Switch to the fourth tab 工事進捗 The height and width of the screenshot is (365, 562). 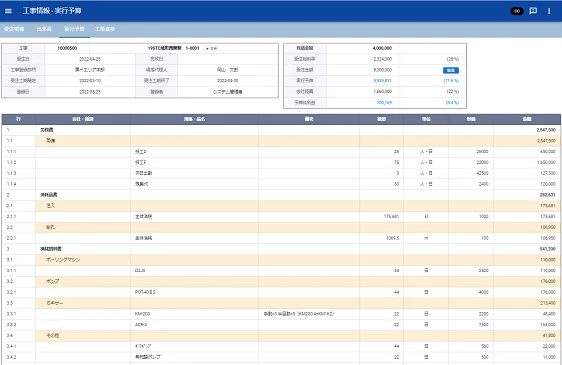tap(105, 29)
